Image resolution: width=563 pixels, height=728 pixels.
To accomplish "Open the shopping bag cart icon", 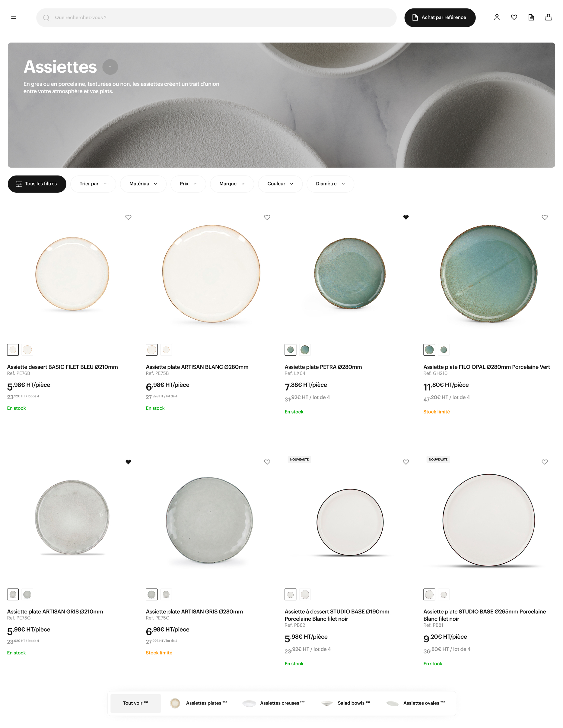I will coord(548,17).
